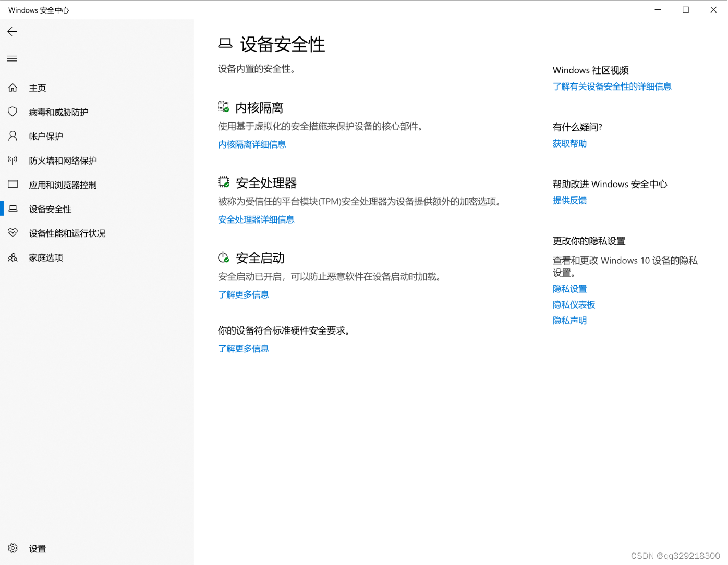Open 了解有关设备安全性的详细信息 link

coord(612,87)
